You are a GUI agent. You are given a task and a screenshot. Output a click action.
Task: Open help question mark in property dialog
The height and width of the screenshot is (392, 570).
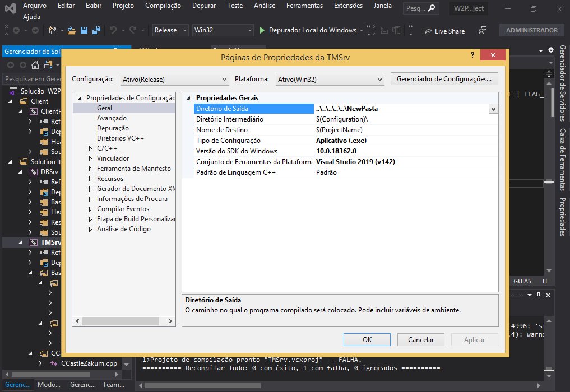click(472, 55)
